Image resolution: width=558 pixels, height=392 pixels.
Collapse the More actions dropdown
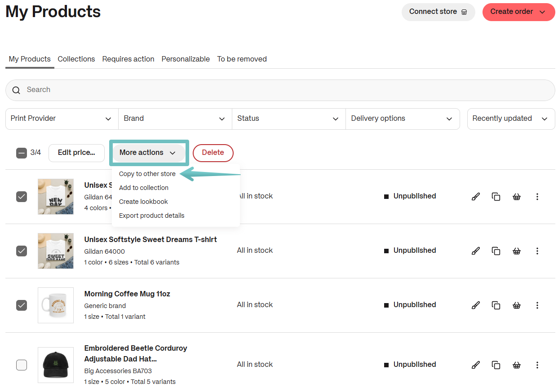click(149, 153)
